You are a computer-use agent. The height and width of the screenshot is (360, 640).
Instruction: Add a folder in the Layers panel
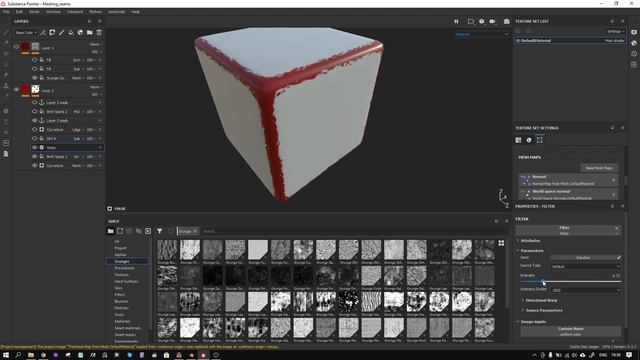(x=89, y=33)
